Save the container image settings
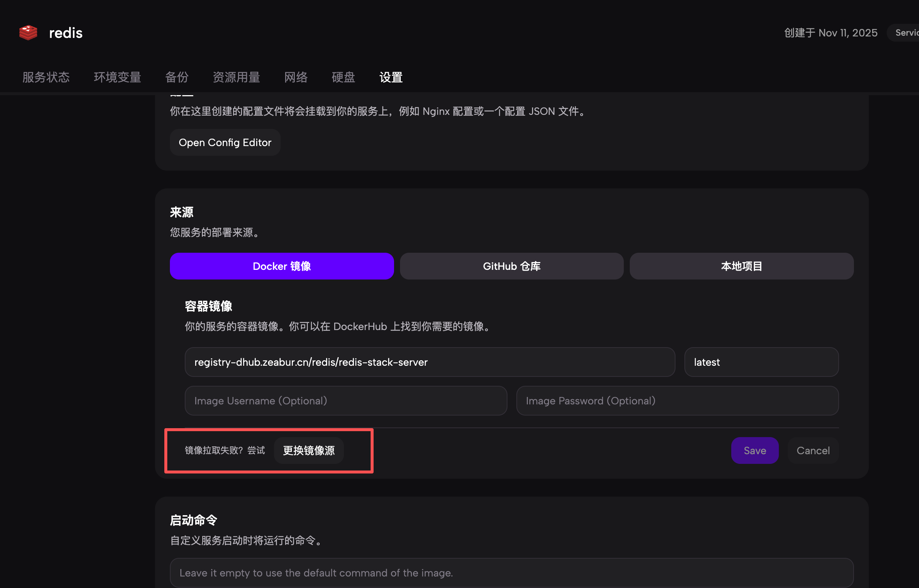This screenshot has width=919, height=588. [754, 450]
